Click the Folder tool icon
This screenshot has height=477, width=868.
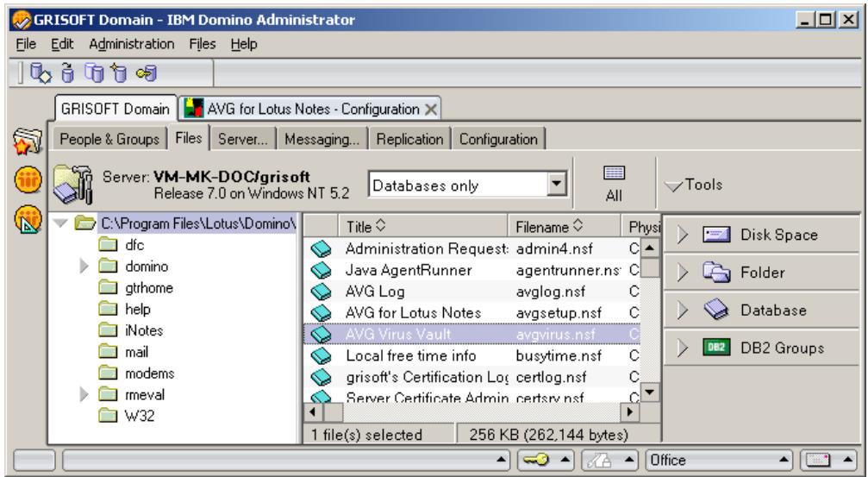click(x=717, y=272)
